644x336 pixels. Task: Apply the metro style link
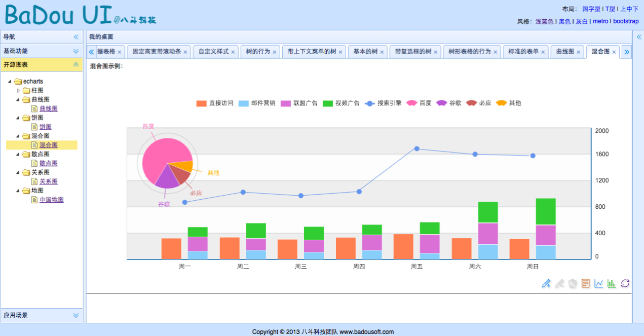600,21
